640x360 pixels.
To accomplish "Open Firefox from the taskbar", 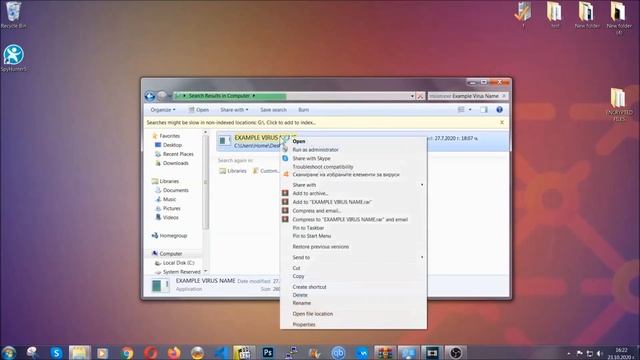I will (174, 353).
